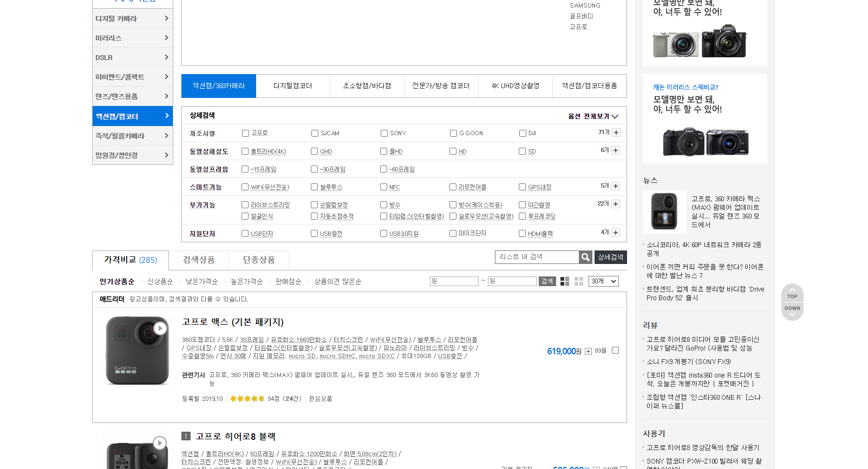Sort by 낮은가격순
Screen dimensions: 868x469
pos(202,282)
